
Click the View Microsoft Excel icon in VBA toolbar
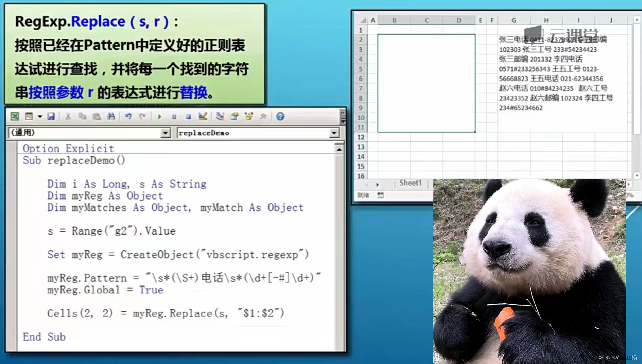15,117
